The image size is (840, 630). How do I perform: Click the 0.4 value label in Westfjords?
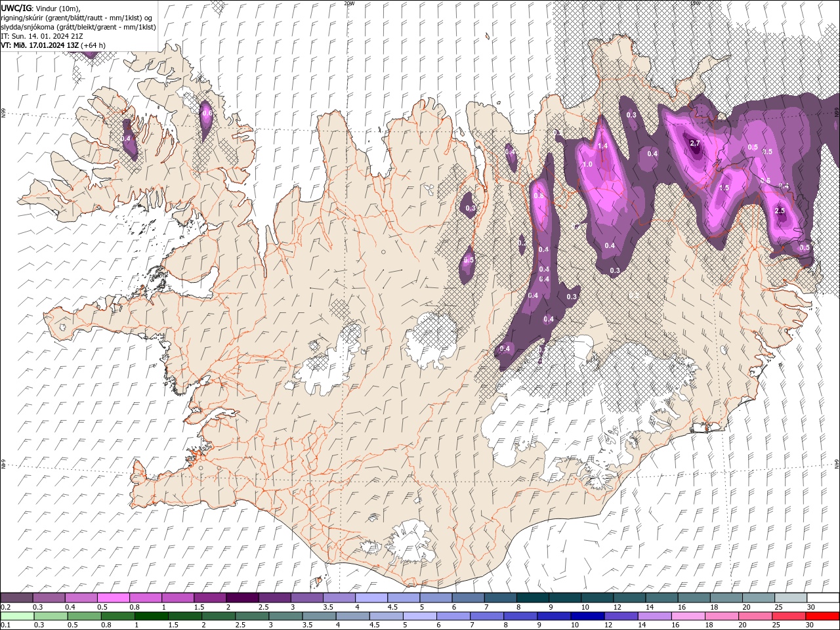pyautogui.click(x=126, y=138)
